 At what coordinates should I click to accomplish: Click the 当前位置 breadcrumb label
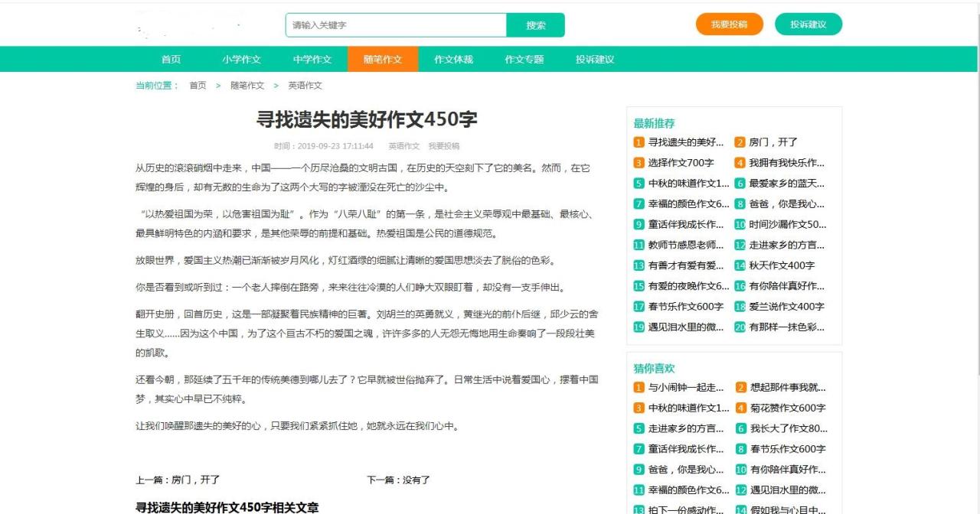157,86
